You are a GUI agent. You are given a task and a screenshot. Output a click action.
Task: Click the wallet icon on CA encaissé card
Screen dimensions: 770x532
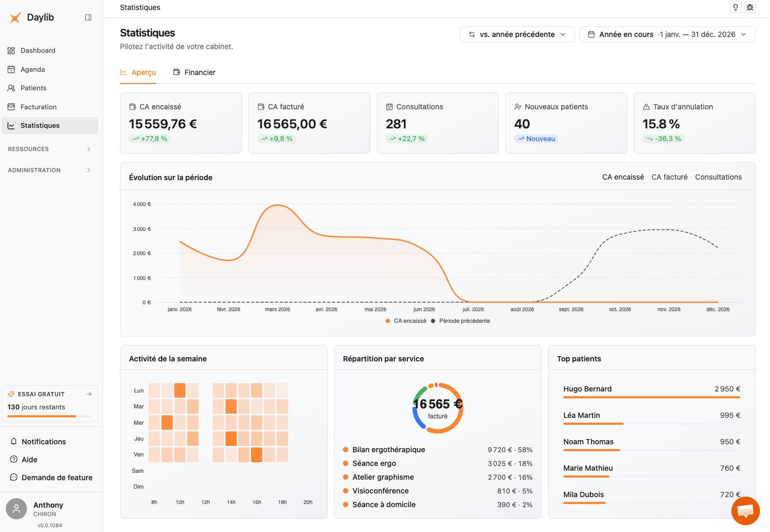click(133, 107)
